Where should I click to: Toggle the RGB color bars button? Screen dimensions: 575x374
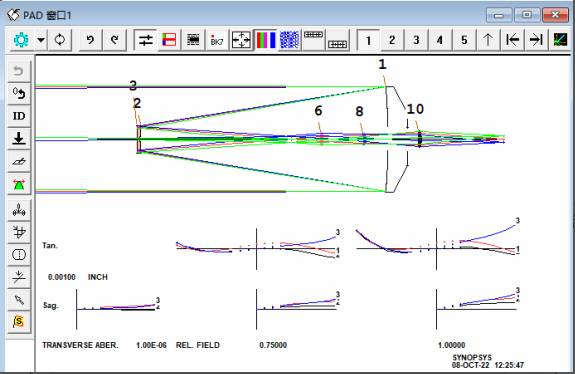[x=265, y=40]
